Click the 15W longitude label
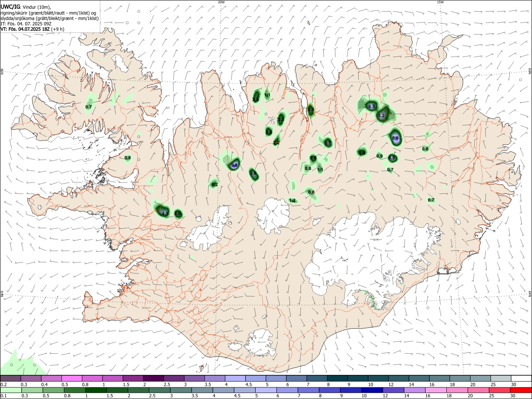 point(440,2)
